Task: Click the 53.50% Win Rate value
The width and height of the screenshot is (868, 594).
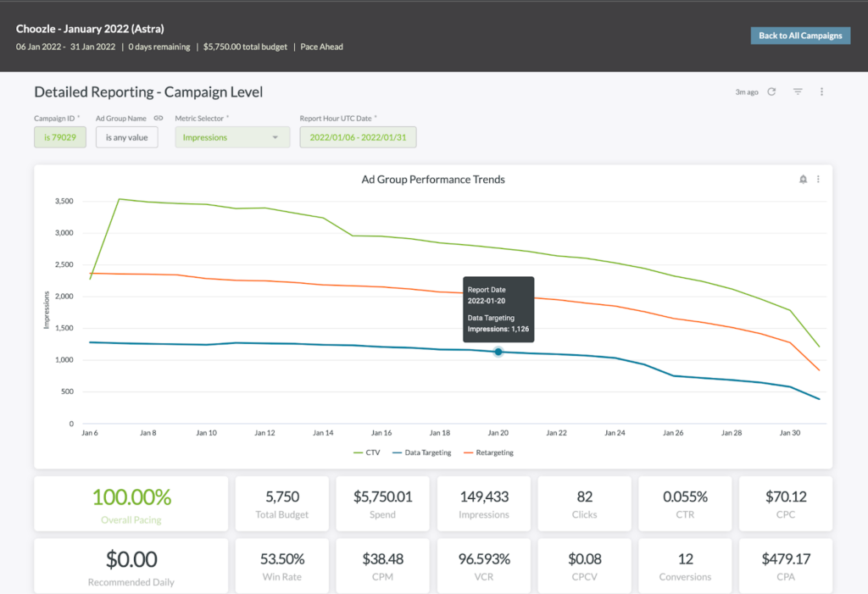Action: click(x=281, y=559)
